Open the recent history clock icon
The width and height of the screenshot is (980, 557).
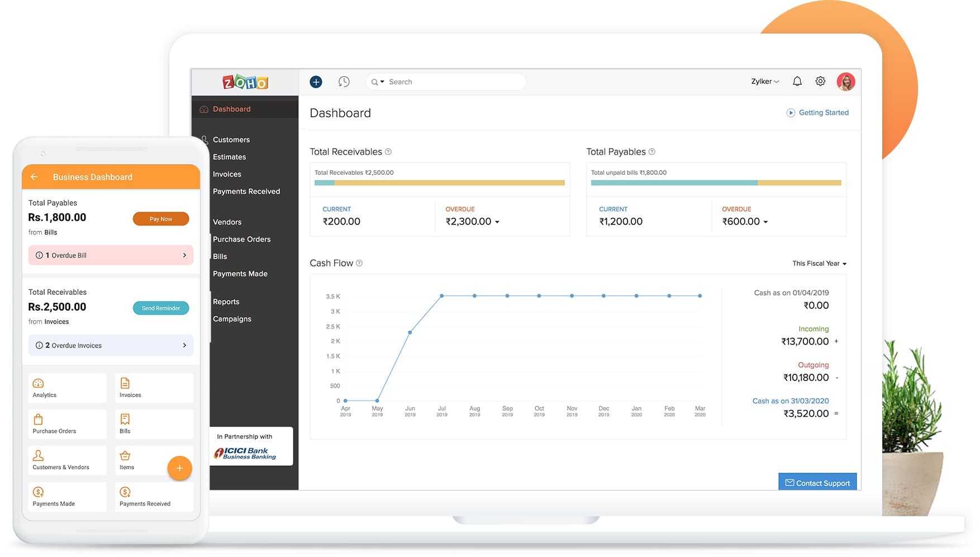(344, 82)
